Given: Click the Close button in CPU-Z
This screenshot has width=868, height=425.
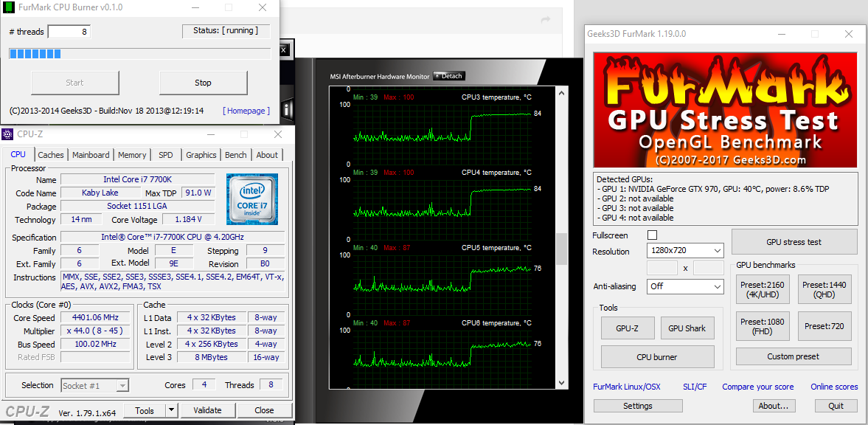Looking at the screenshot, I should pyautogui.click(x=264, y=410).
